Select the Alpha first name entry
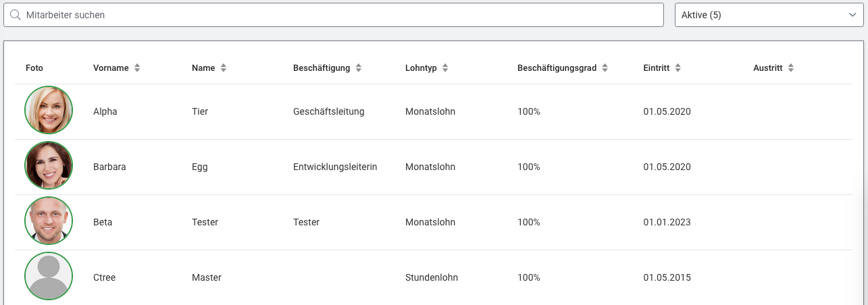This screenshot has width=868, height=305. click(x=105, y=111)
